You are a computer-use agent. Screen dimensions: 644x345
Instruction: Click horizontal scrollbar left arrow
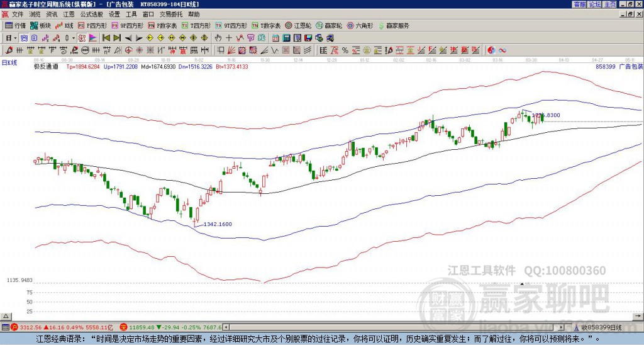(x=226, y=327)
